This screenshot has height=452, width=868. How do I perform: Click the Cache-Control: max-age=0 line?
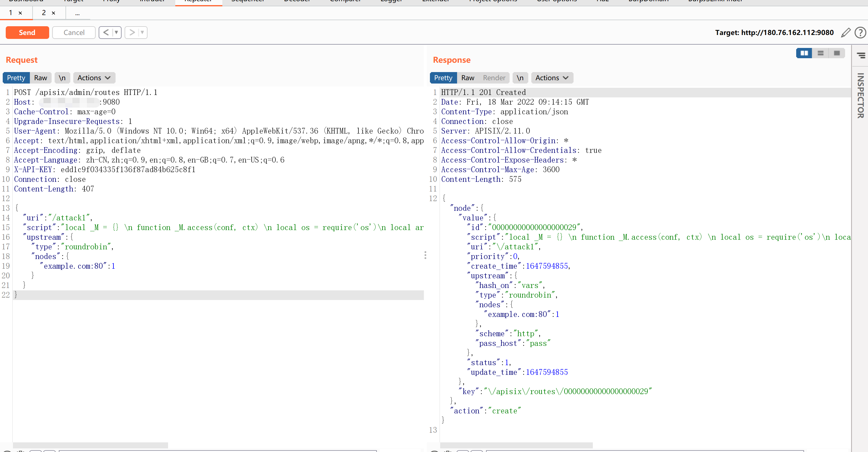click(65, 112)
